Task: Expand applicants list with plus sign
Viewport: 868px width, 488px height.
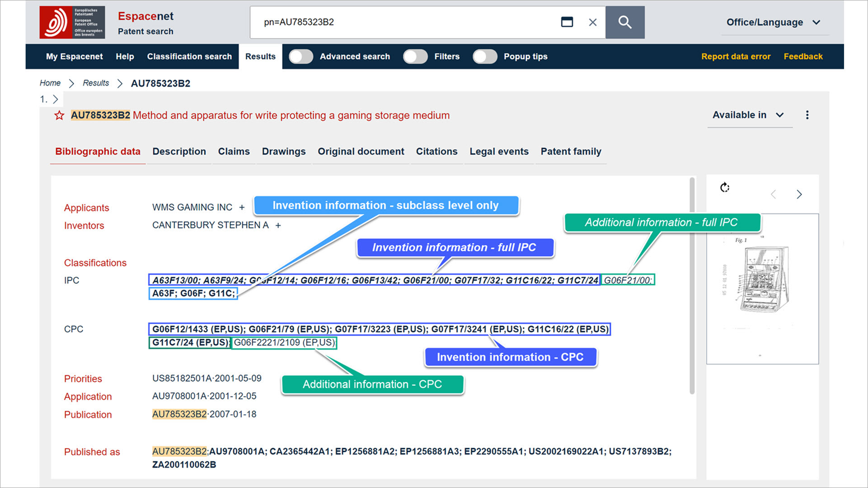Action: (x=242, y=207)
